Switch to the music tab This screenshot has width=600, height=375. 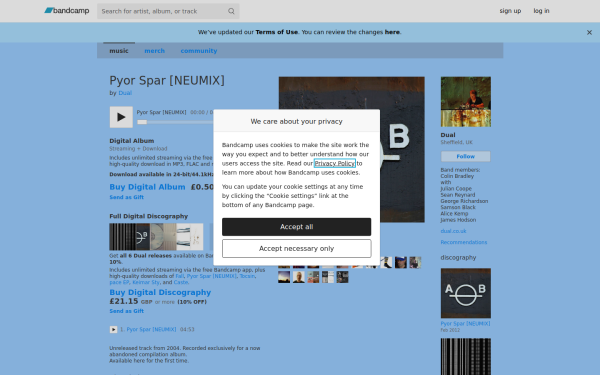(119, 51)
